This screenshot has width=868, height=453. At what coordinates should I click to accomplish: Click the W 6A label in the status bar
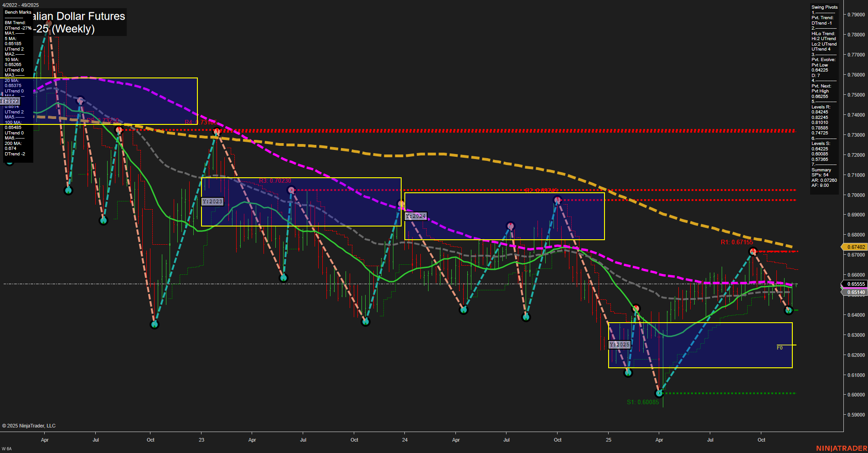coord(6,448)
